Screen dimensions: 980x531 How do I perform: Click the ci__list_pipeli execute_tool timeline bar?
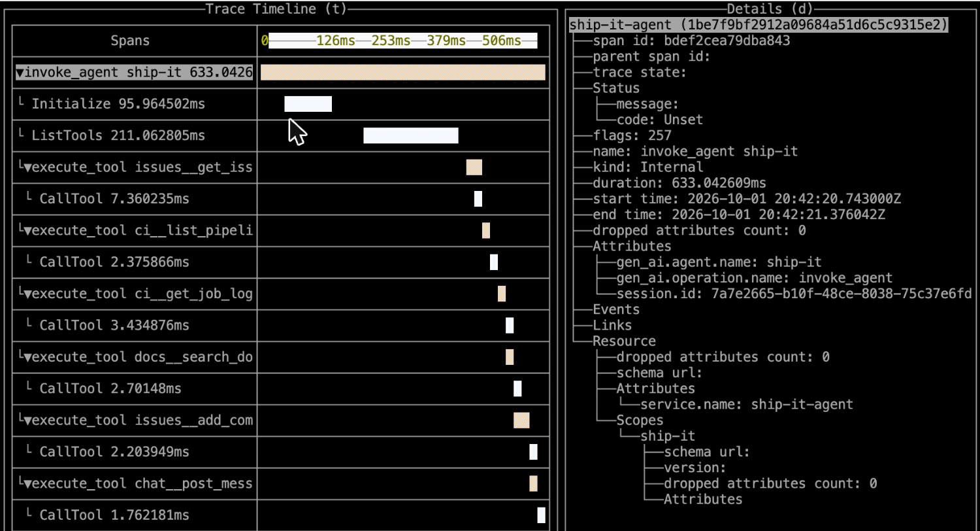[486, 231]
